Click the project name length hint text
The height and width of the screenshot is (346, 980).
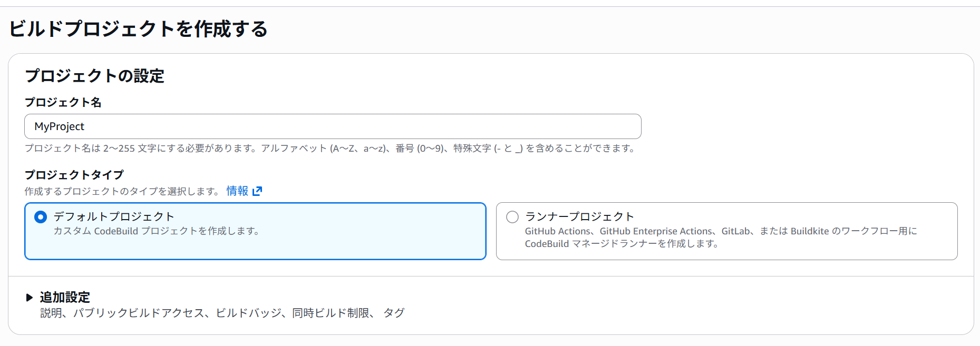(x=330, y=149)
